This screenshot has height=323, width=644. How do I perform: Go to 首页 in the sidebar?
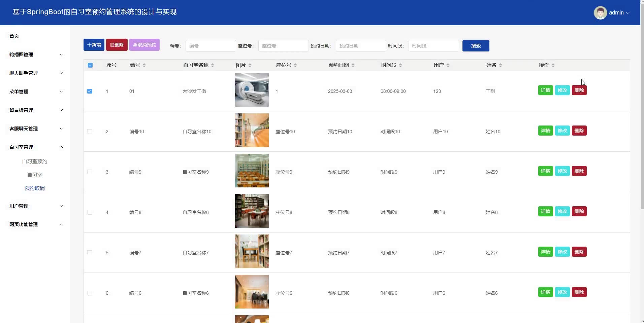tap(14, 36)
